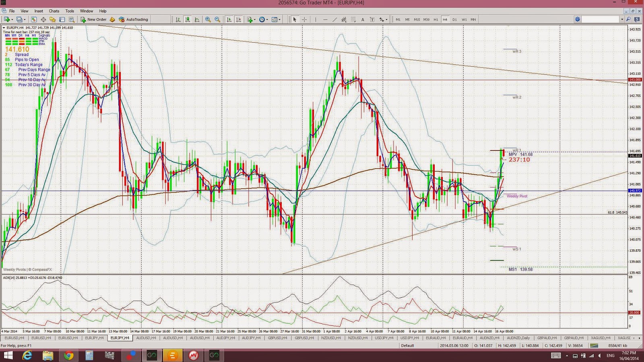
Task: Select the standard Cursor tool
Action: (x=295, y=19)
